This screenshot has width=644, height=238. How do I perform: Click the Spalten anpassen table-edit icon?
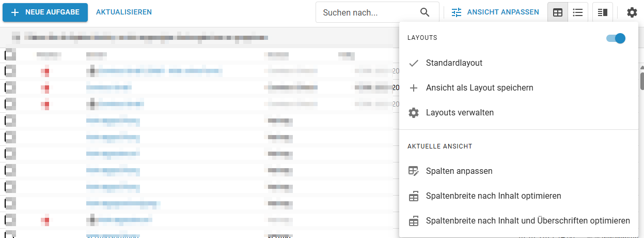[x=414, y=171]
